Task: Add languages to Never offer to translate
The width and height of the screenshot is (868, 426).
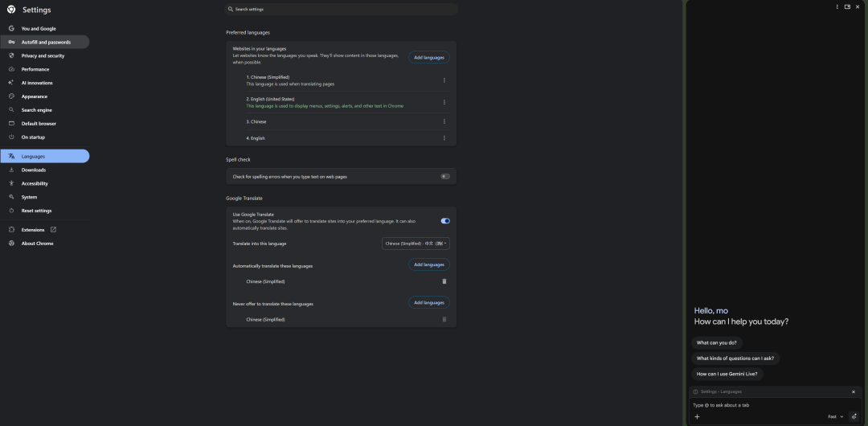Action: 428,302
